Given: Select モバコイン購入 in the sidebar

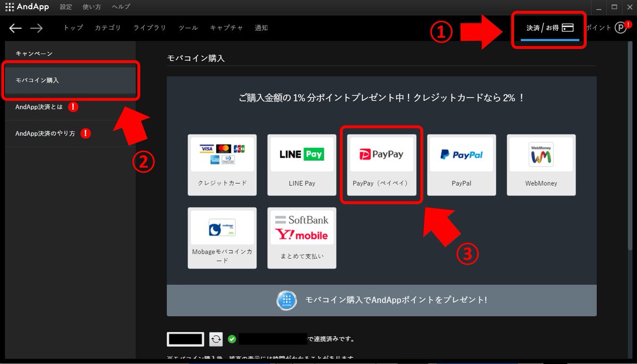Looking at the screenshot, I should 71,81.
